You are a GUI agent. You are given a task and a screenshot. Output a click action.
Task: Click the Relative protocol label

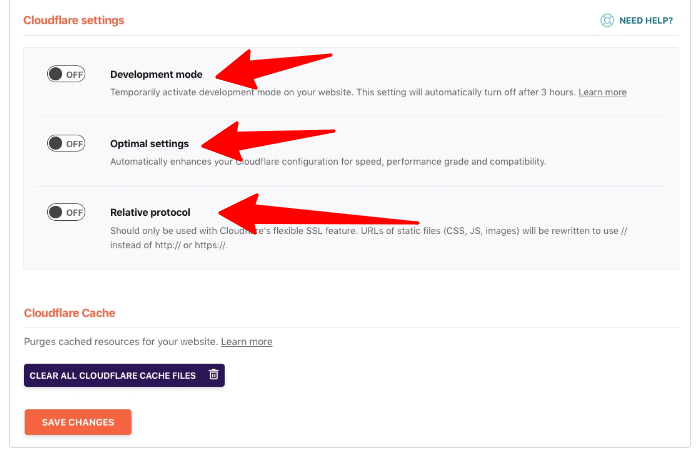150,212
